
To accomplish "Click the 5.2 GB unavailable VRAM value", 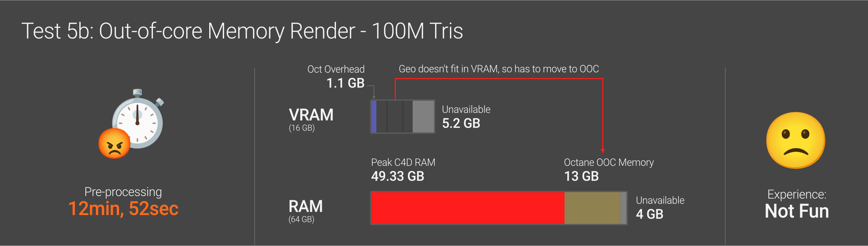I will pos(461,123).
